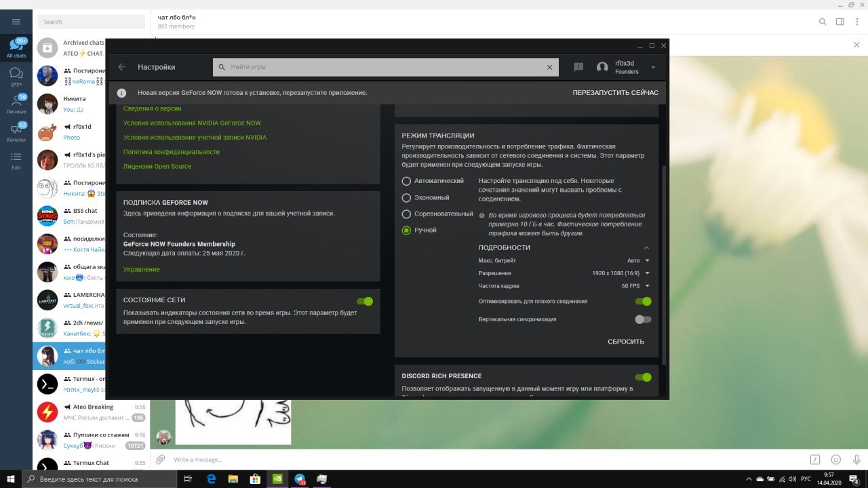
Task: Open the feedback notification icon in GeForce NOW
Action: tap(578, 67)
